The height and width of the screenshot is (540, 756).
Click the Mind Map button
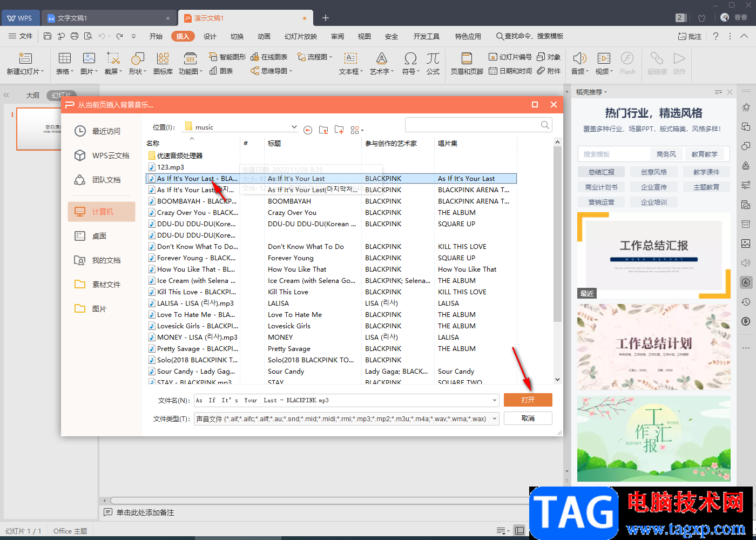[x=271, y=71]
